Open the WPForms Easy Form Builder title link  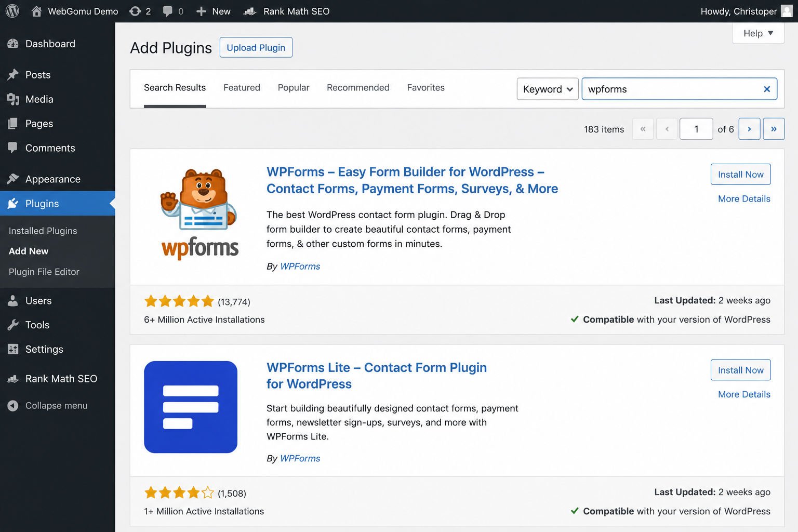click(412, 180)
